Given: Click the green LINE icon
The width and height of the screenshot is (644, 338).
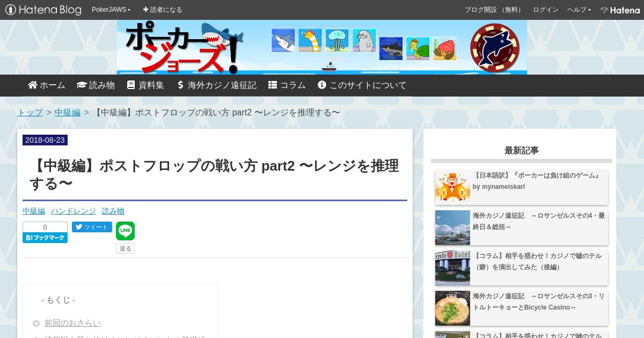Looking at the screenshot, I should pyautogui.click(x=125, y=231).
